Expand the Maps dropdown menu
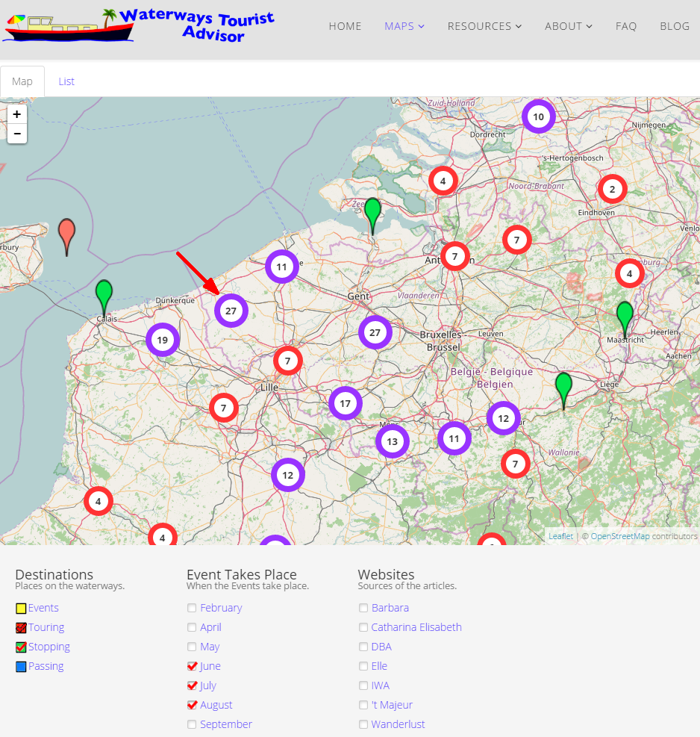This screenshot has width=700, height=737. [404, 26]
